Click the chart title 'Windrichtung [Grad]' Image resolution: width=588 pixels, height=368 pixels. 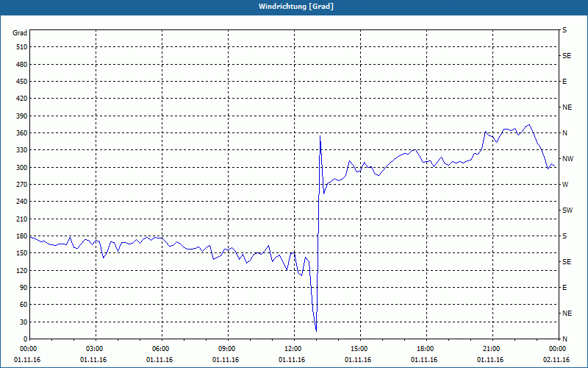[x=296, y=7]
